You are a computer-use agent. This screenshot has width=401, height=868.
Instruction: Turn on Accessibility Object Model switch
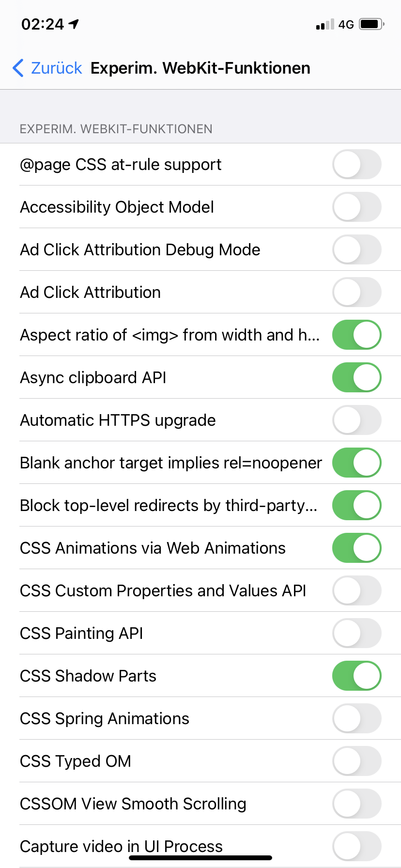tap(356, 207)
